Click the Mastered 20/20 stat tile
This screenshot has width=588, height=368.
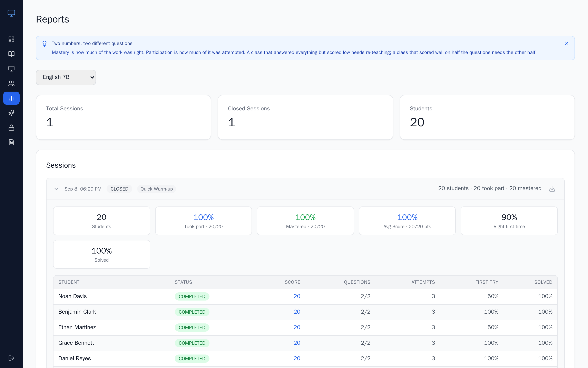click(305, 221)
